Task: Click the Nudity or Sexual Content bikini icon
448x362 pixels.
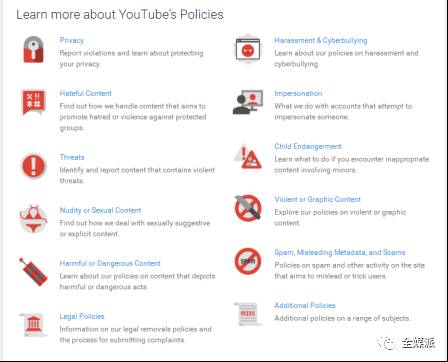Action: [x=33, y=219]
